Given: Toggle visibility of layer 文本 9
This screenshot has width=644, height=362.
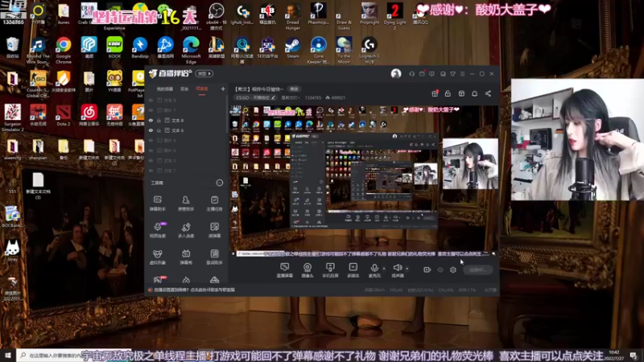Looking at the screenshot, I should pyautogui.click(x=151, y=100).
